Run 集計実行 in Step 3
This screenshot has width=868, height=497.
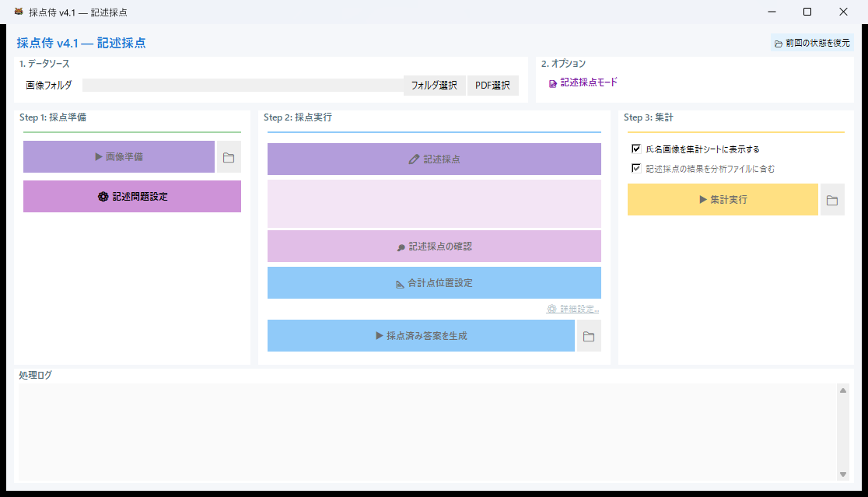tap(723, 199)
